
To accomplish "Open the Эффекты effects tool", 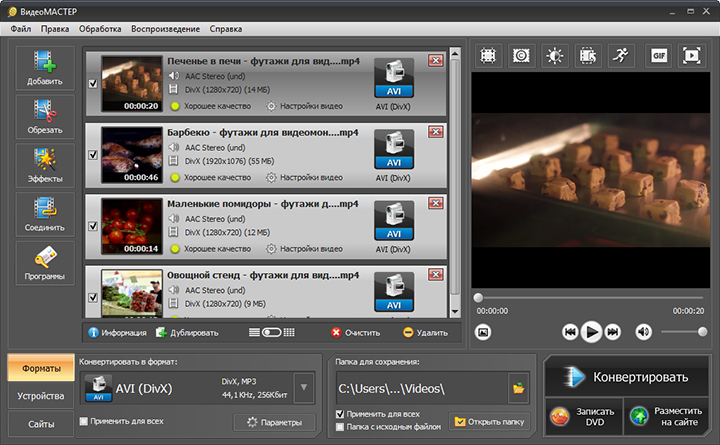I will (45, 165).
